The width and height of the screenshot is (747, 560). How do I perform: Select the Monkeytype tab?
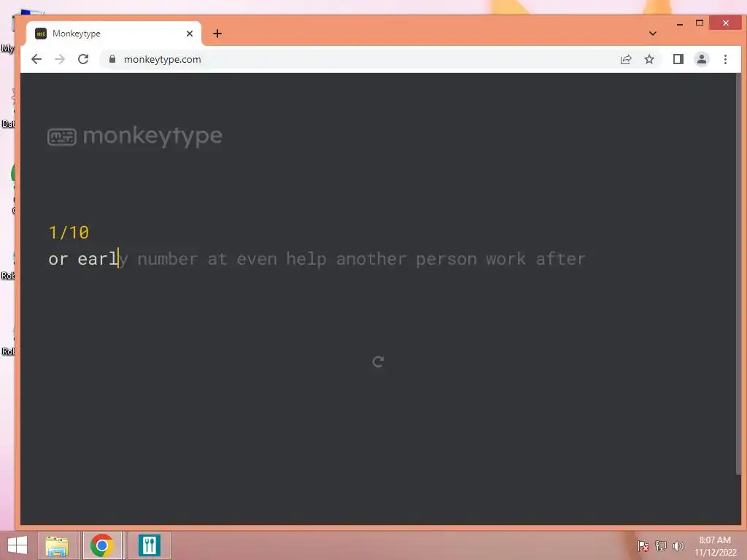pyautogui.click(x=114, y=34)
